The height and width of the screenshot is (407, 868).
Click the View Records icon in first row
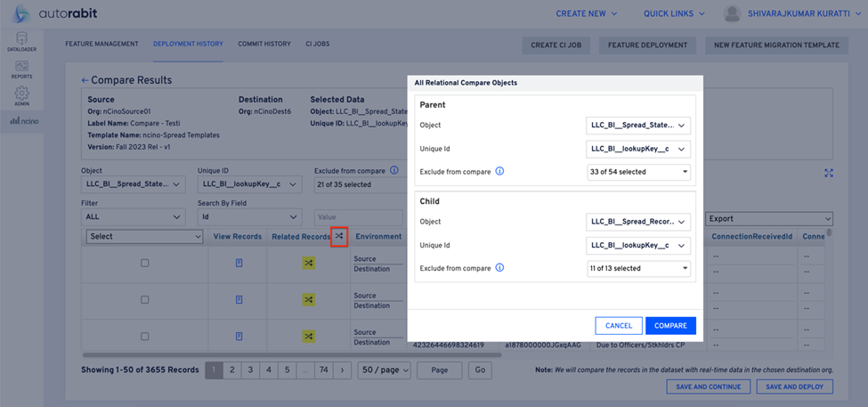tap(239, 264)
